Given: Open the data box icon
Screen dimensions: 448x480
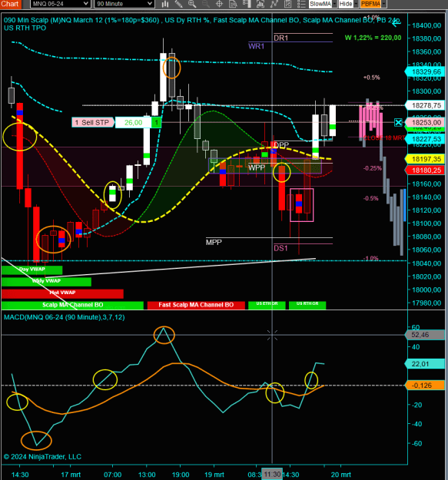Looking at the screenshot, I should (233, 4).
